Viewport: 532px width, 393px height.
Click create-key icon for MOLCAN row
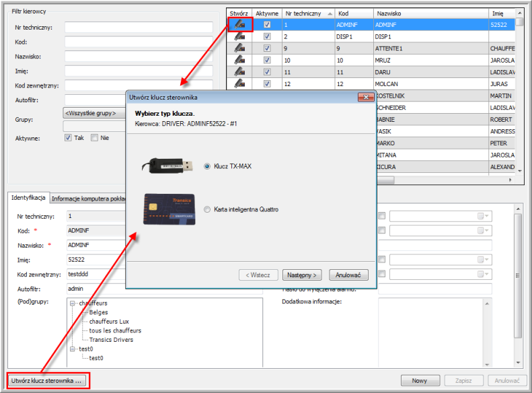[x=239, y=83]
